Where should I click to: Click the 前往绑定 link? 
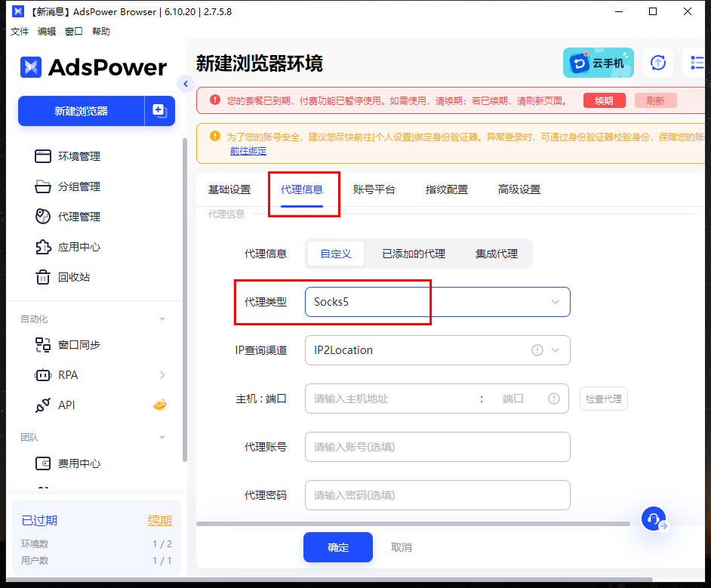pyautogui.click(x=248, y=151)
